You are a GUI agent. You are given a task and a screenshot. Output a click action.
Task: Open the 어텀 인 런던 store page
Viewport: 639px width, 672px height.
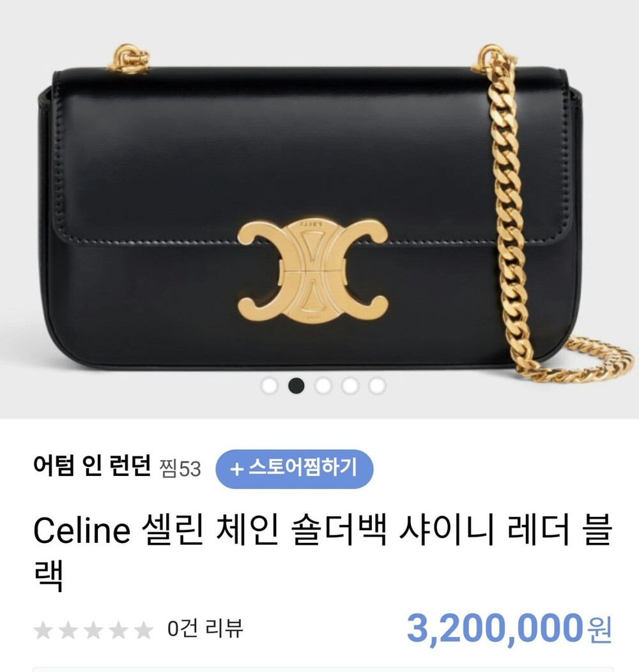point(92,466)
